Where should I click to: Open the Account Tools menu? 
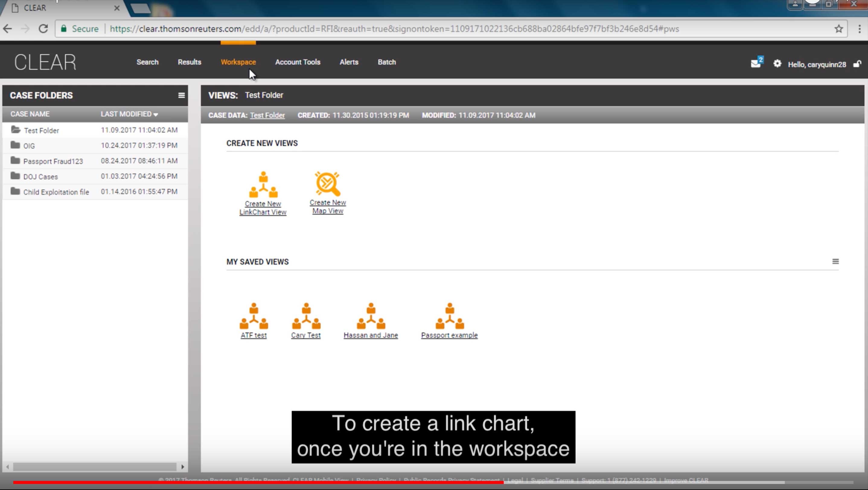point(298,62)
